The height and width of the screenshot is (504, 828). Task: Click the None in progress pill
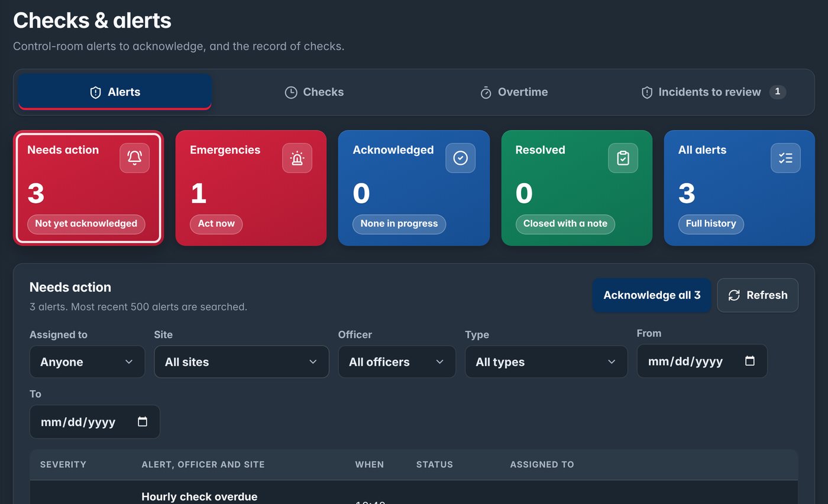pos(399,224)
